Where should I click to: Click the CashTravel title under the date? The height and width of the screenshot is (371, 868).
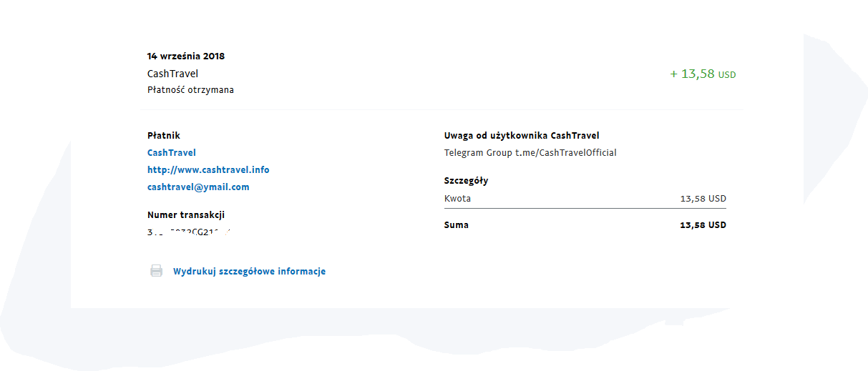point(172,74)
